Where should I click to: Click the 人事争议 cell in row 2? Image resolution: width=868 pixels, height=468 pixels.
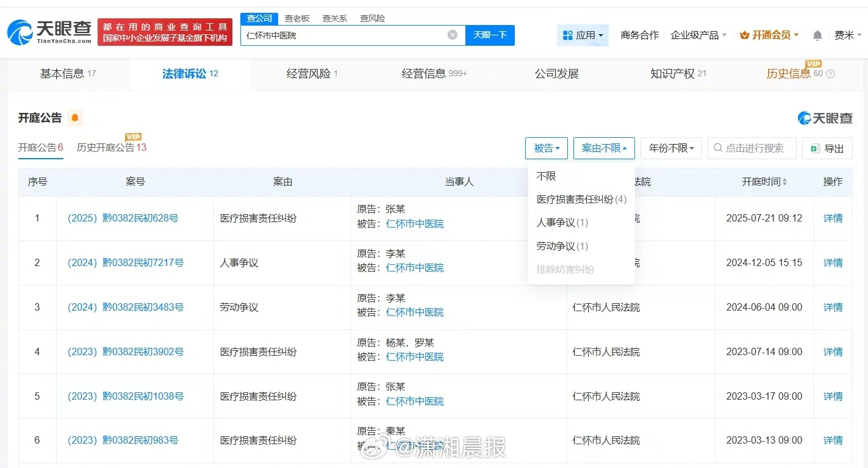pos(239,263)
